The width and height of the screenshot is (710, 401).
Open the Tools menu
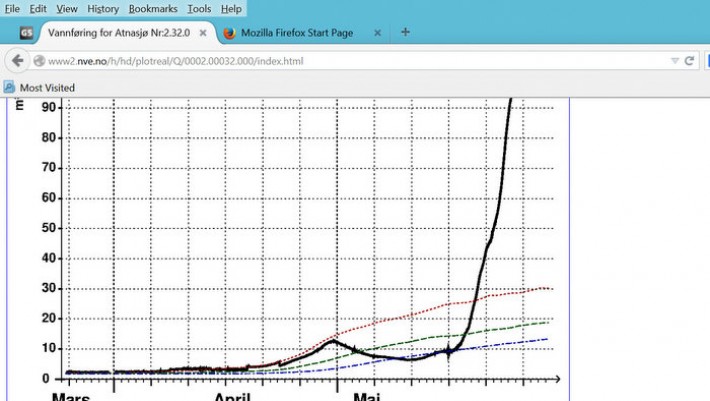click(199, 8)
